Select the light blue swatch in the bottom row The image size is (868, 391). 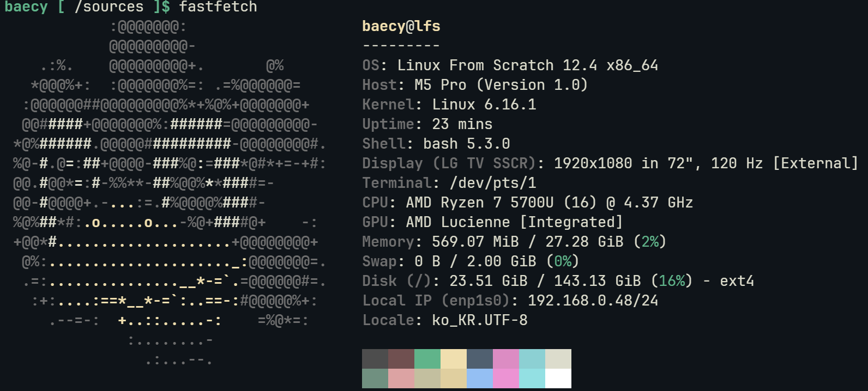point(480,378)
